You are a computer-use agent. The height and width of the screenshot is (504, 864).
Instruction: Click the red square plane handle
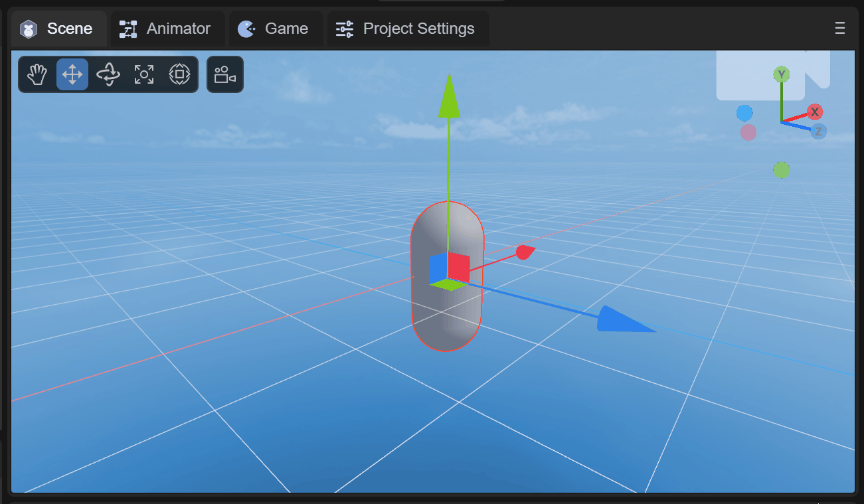(459, 268)
